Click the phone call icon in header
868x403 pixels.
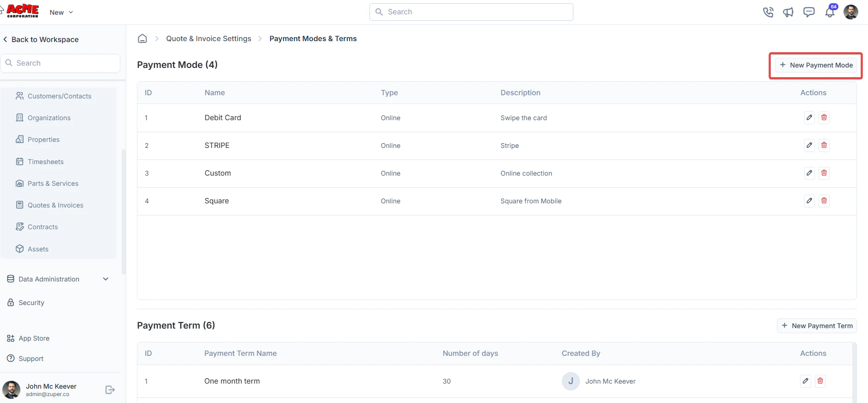tap(768, 12)
